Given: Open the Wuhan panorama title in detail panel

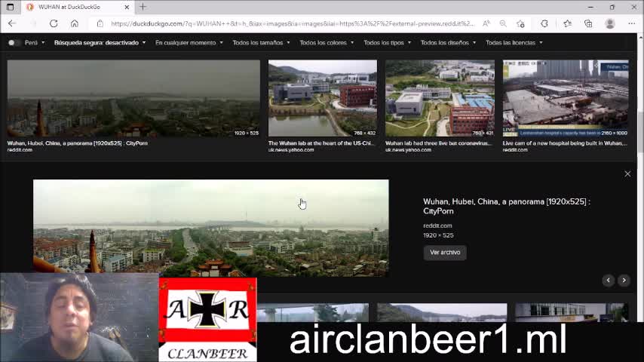Looking at the screenshot, I should (507, 207).
